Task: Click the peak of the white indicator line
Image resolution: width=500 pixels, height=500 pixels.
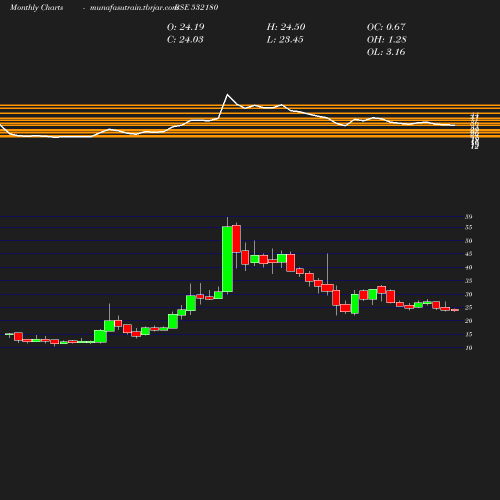Action: point(228,95)
